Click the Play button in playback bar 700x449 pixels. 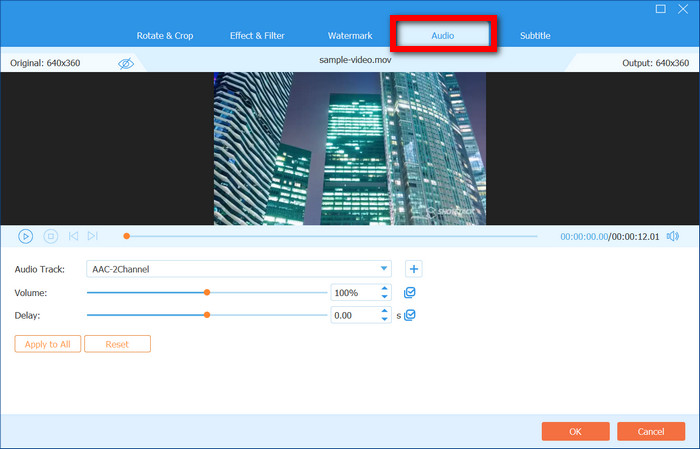point(25,236)
